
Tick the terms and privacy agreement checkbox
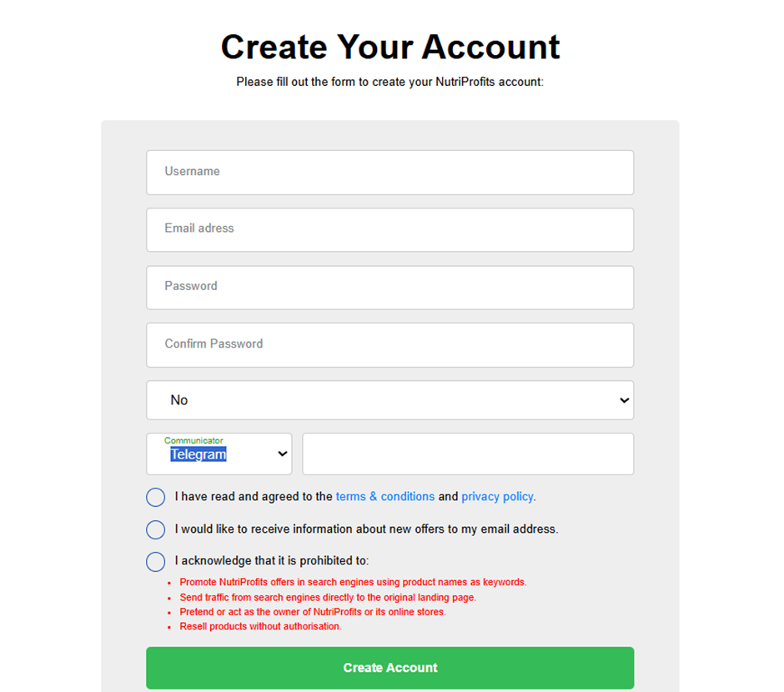pyautogui.click(x=156, y=497)
